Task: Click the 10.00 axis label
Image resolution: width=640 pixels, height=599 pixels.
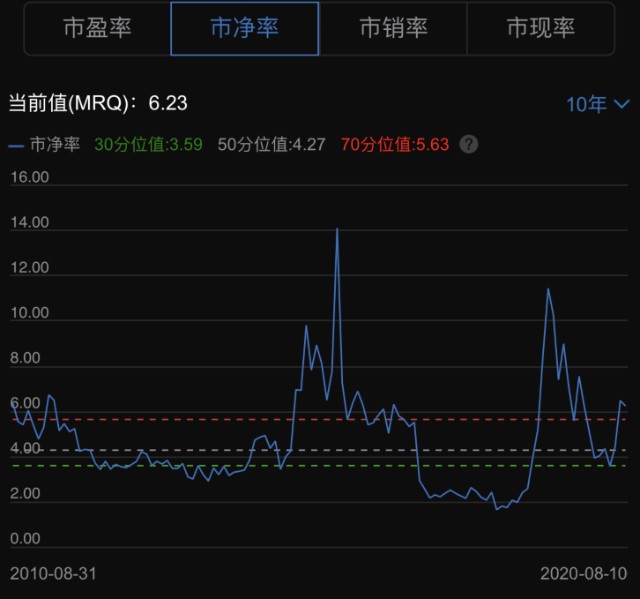Action: 29,313
